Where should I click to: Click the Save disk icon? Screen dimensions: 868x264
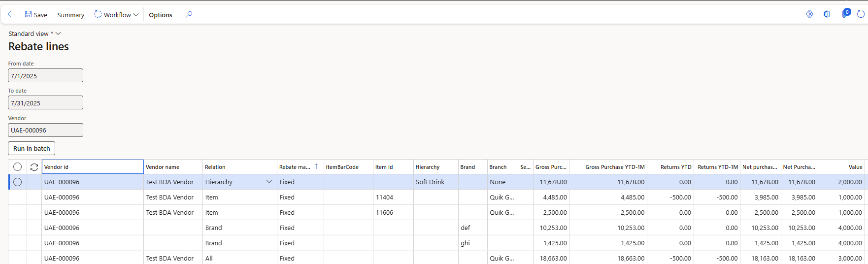click(29, 14)
